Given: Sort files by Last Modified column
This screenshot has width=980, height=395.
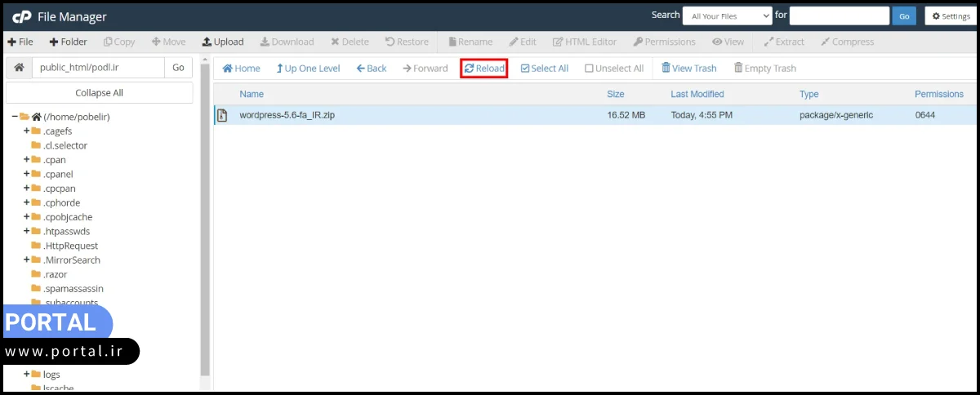Looking at the screenshot, I should pyautogui.click(x=697, y=94).
